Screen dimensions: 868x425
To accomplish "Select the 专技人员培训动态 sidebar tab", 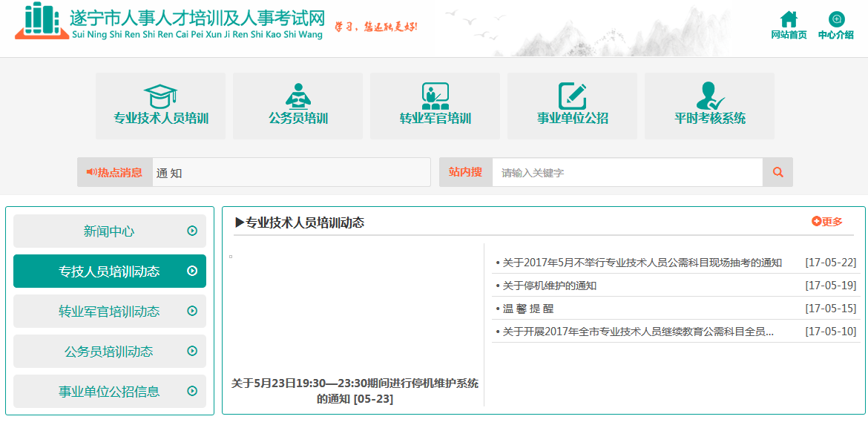I will pyautogui.click(x=109, y=271).
